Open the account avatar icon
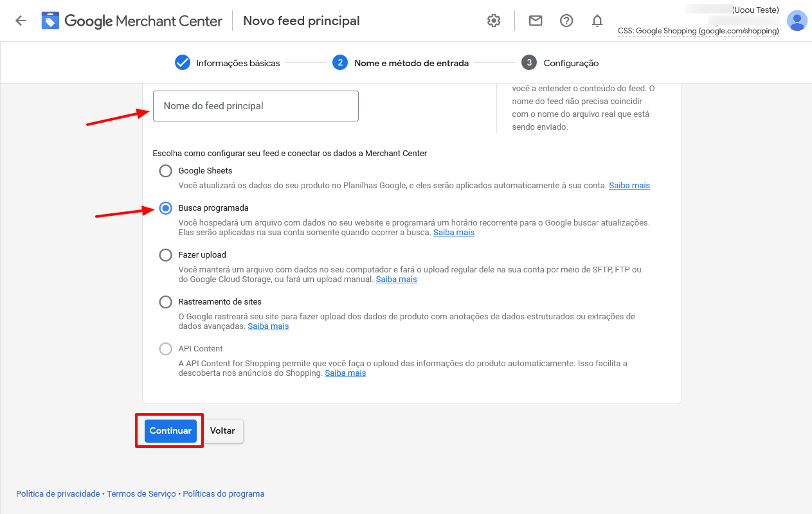Viewport: 812px width, 514px height. (797, 21)
